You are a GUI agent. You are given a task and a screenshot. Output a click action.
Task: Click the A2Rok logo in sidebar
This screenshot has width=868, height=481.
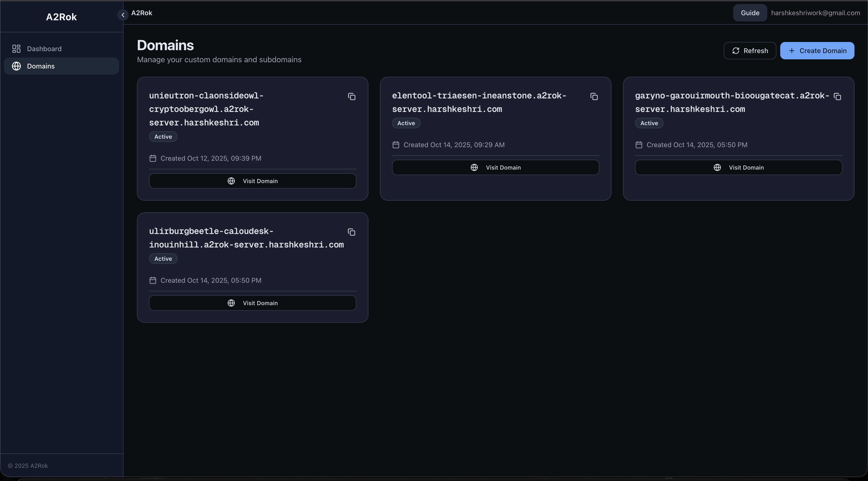tap(61, 17)
